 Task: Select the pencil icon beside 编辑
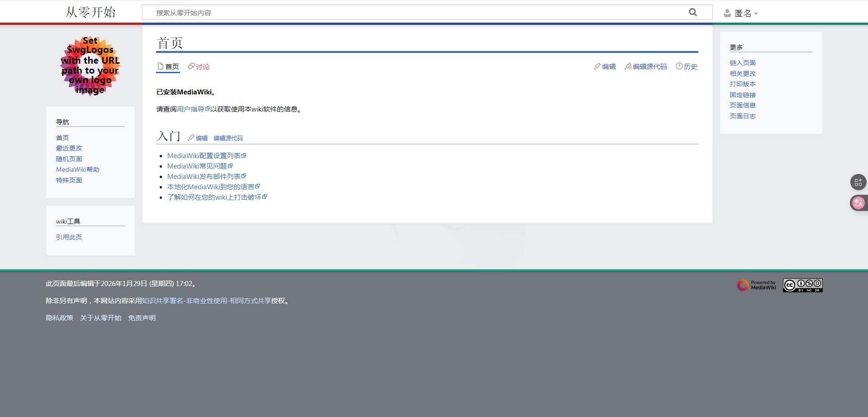[597, 66]
